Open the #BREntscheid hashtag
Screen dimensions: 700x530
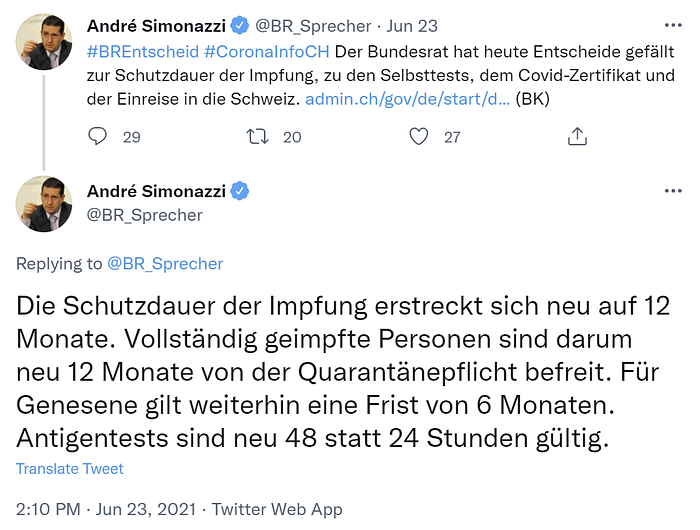click(143, 52)
